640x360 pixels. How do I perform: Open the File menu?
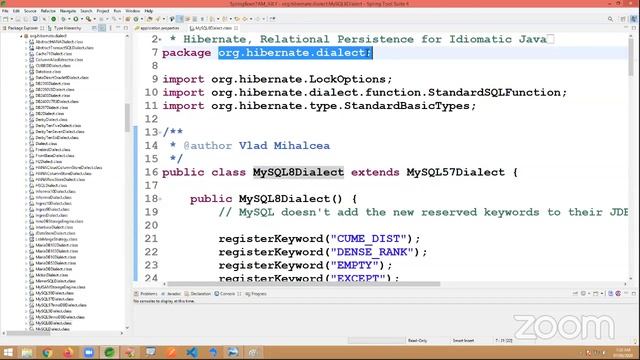pyautogui.click(x=5, y=11)
